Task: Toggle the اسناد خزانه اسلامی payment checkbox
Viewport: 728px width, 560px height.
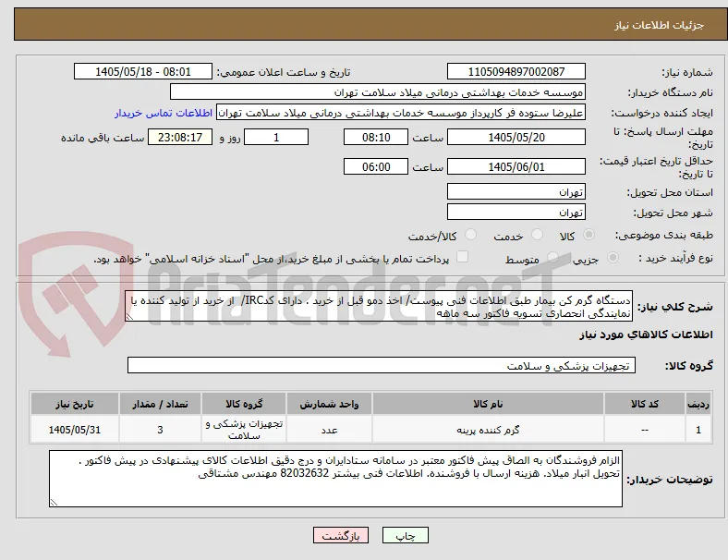Action: point(463,257)
